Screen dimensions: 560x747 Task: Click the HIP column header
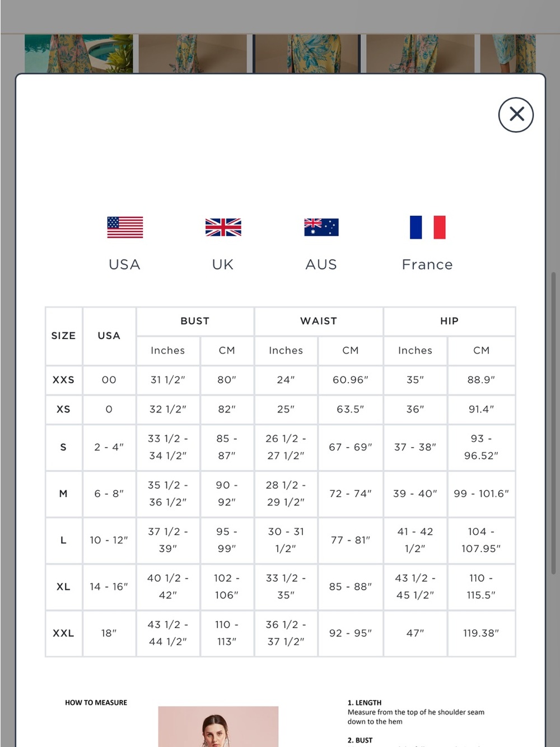point(449,321)
